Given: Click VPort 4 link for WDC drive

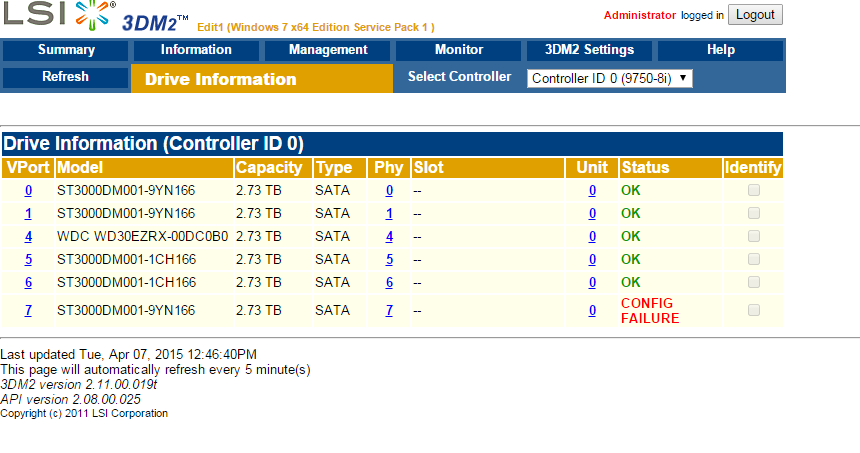Looking at the screenshot, I should tap(28, 236).
